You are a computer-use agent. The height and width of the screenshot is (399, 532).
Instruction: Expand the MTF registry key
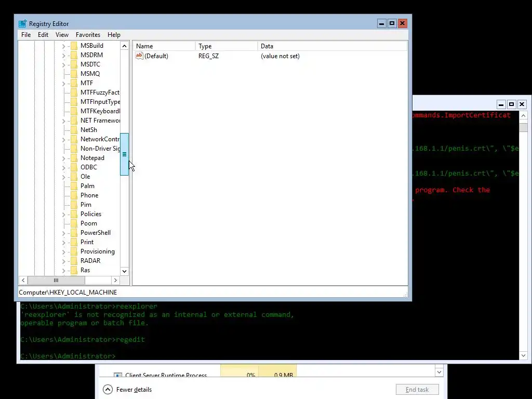63,84
